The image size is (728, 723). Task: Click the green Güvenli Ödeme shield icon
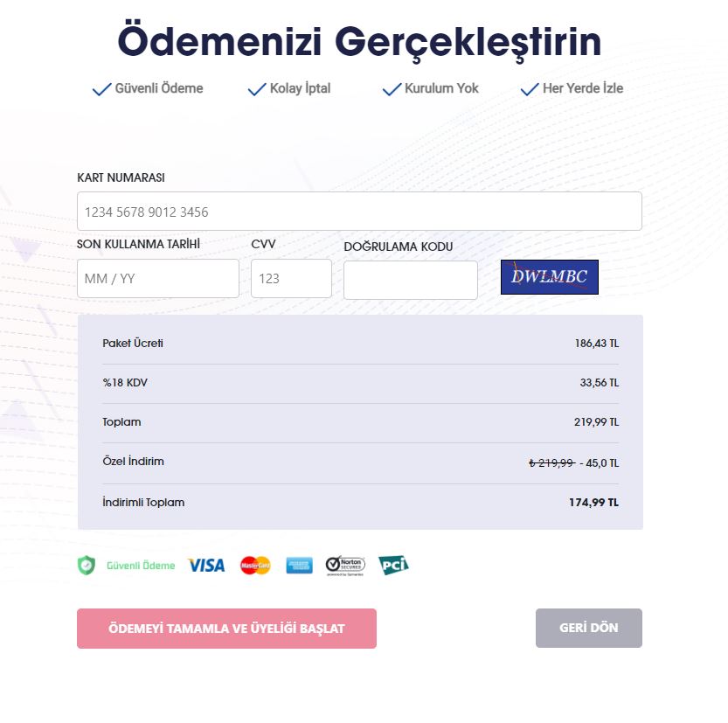pos(87,565)
